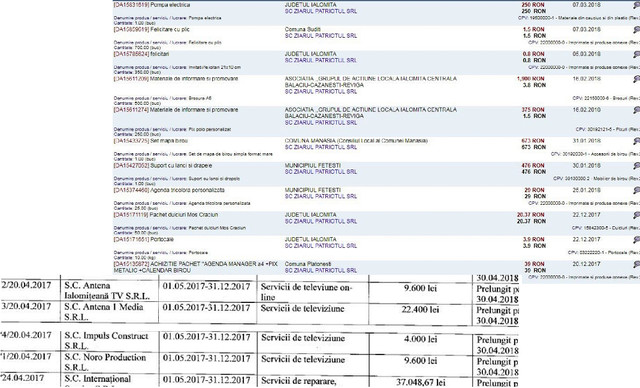640x388 pixels.
Task: Select the 1,900 RON price value
Action: [x=531, y=78]
